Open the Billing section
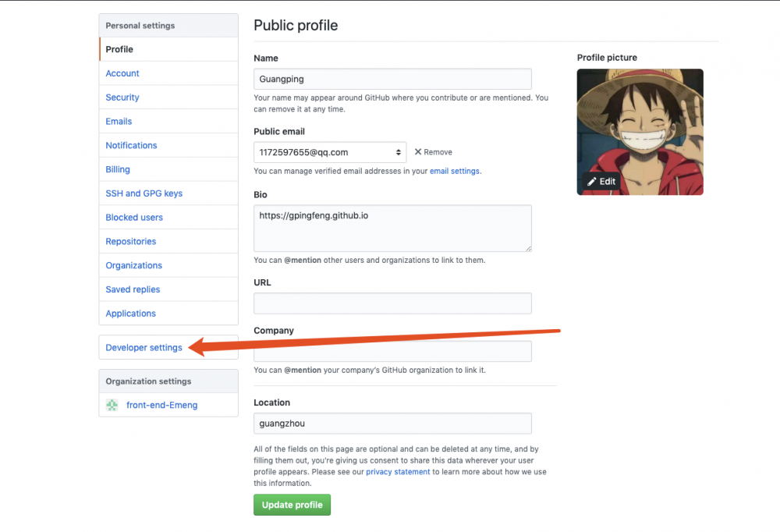 (x=117, y=169)
